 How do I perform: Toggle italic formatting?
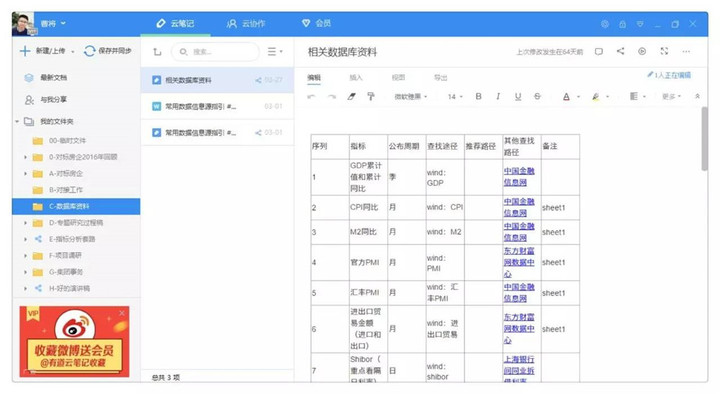[498, 96]
